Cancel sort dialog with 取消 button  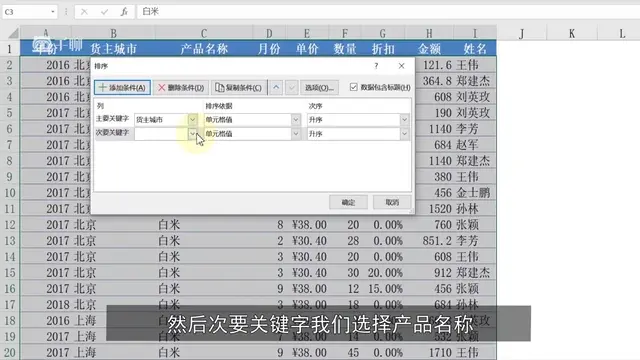pos(392,202)
